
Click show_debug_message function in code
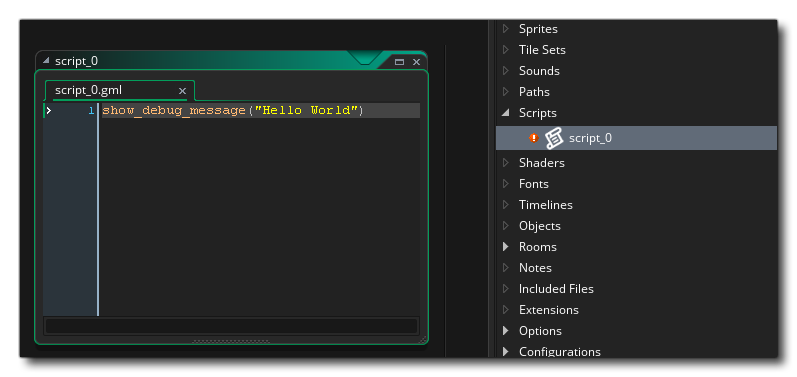coord(174,111)
